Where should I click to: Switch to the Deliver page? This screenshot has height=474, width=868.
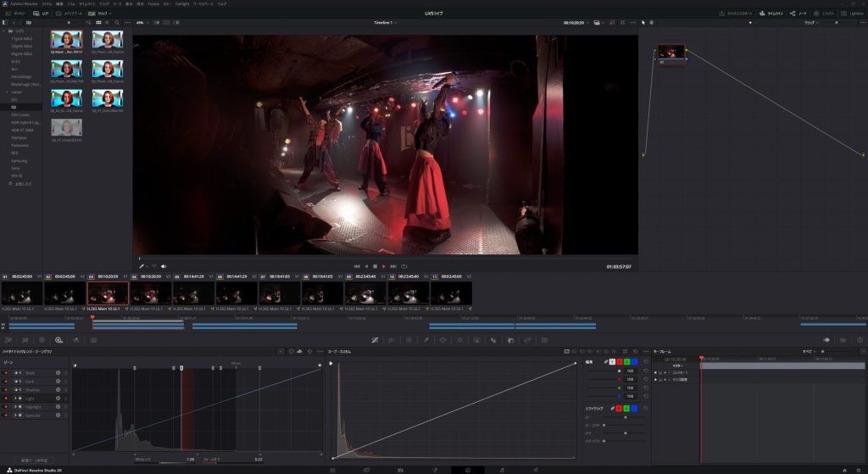click(x=536, y=470)
